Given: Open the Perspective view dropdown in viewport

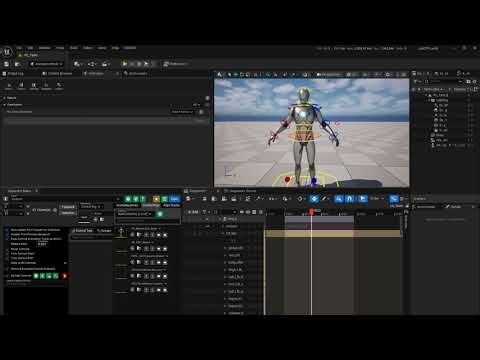Looking at the screenshot, I should pos(329,74).
